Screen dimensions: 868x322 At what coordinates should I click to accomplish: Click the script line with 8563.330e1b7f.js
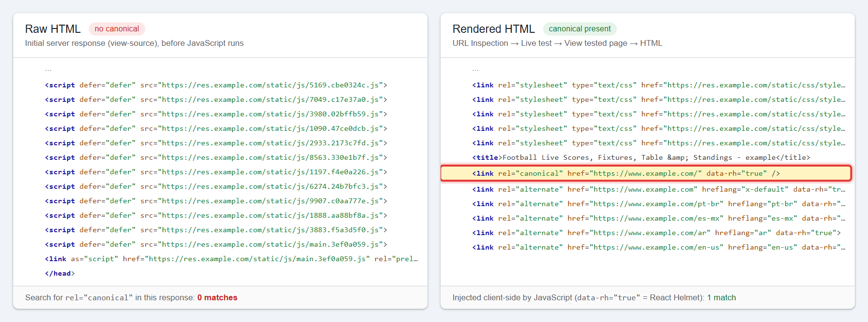click(x=216, y=157)
